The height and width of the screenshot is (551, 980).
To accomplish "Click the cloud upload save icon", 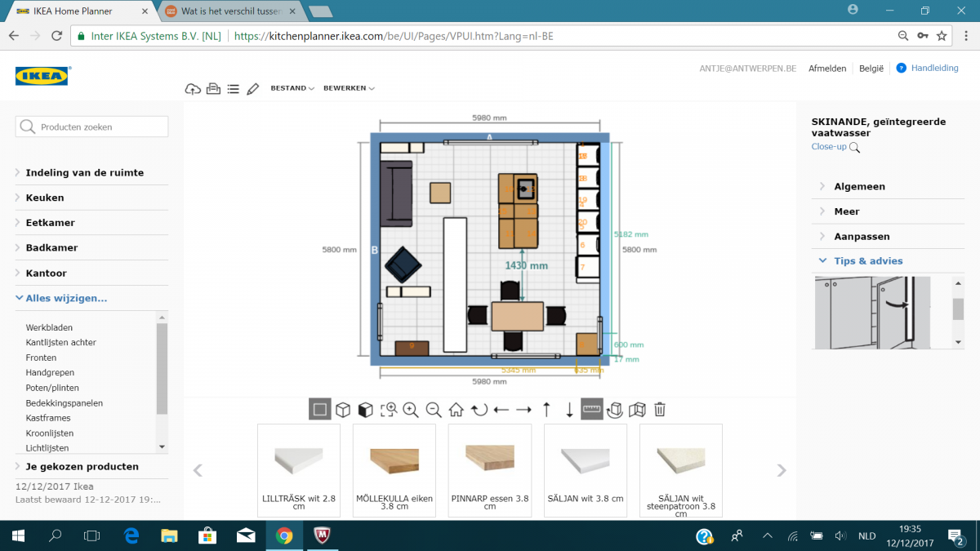I will tap(193, 88).
